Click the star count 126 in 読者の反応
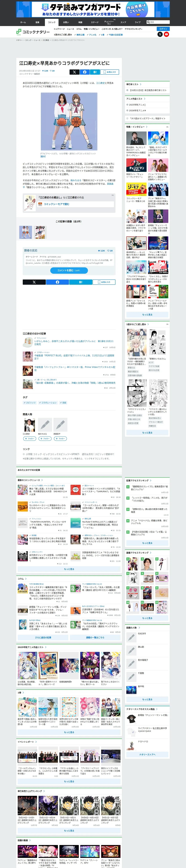The height and width of the screenshot is (868, 186). pyautogui.click(x=101, y=251)
